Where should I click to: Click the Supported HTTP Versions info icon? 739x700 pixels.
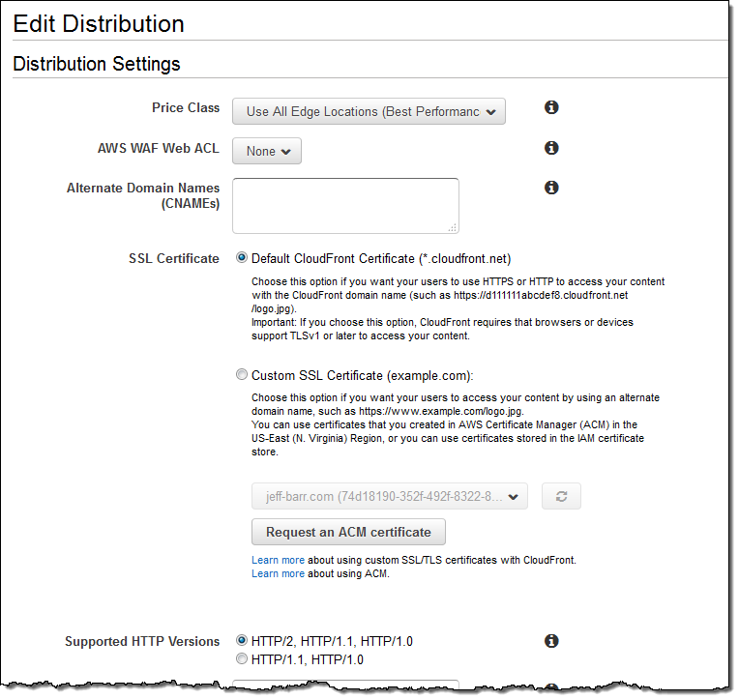pyautogui.click(x=551, y=641)
